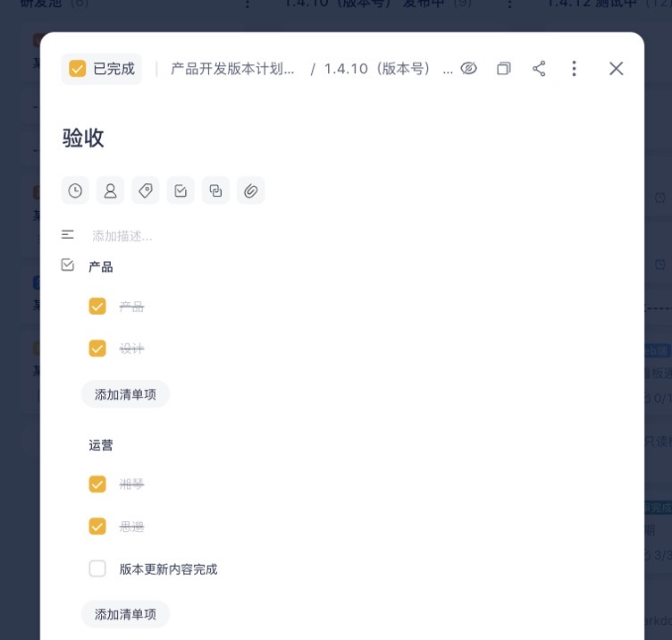This screenshot has width=672, height=640.
Task: Uncheck the 湘琴 checklist item
Action: [97, 484]
